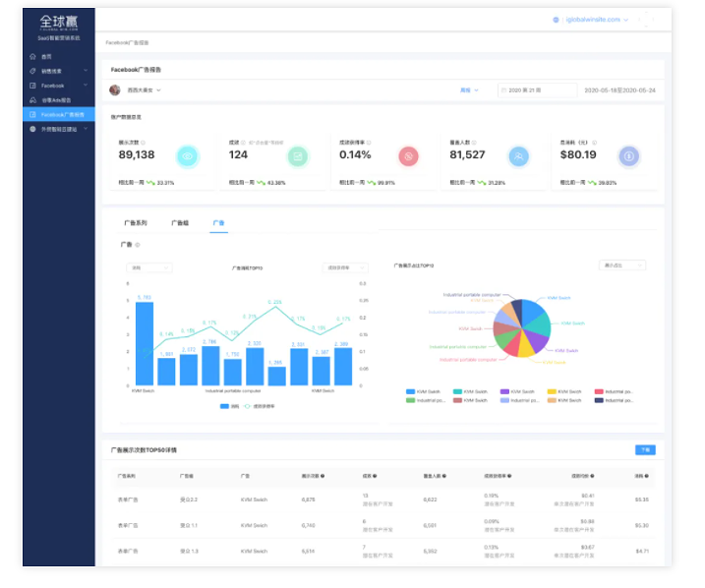Click the spend column header help icon
This screenshot has width=705, height=588.
click(x=647, y=476)
